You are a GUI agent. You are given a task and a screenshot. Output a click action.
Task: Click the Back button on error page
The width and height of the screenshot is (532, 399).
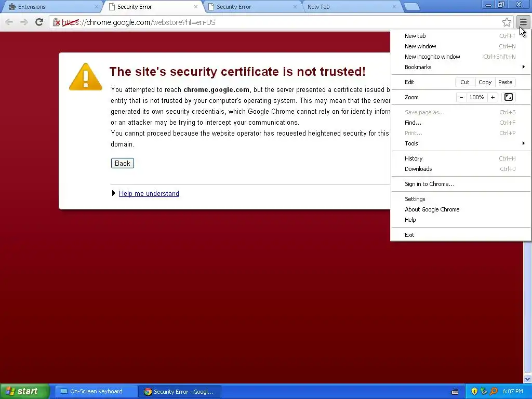pos(123,163)
